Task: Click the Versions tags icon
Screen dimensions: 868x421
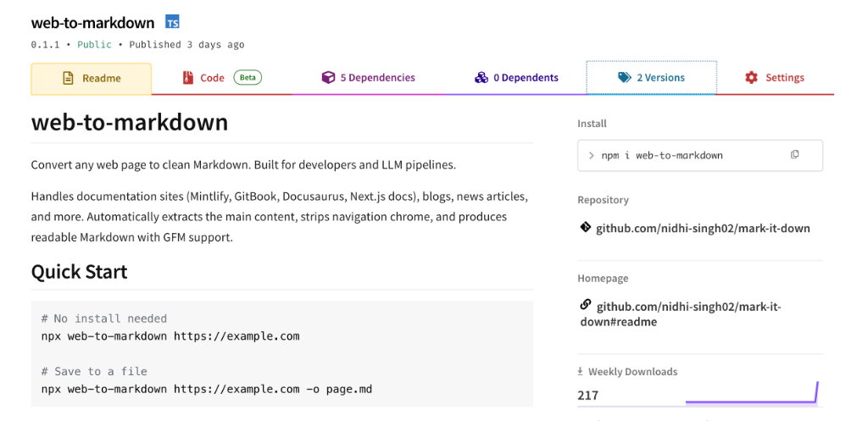Action: [625, 78]
